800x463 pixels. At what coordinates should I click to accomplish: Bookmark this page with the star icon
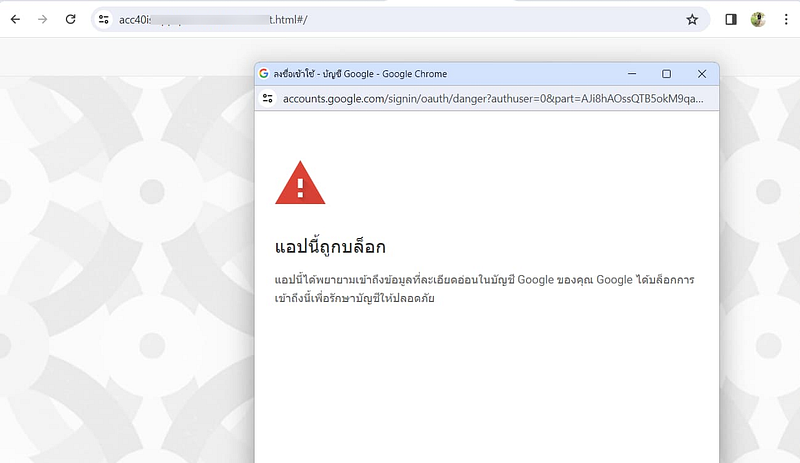pos(692,19)
